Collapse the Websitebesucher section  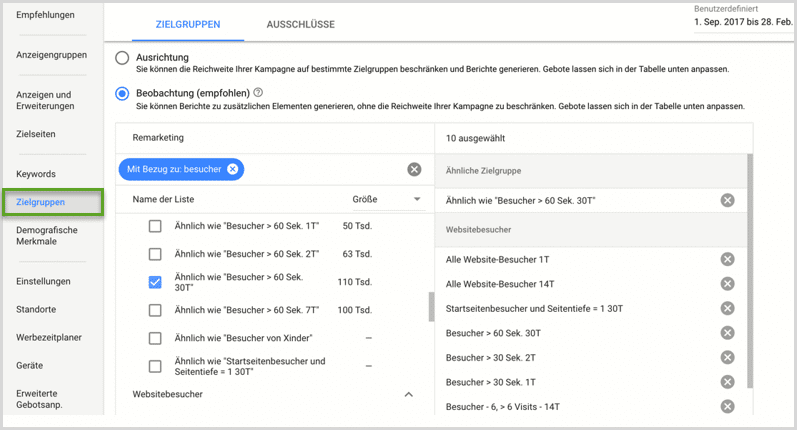click(408, 395)
